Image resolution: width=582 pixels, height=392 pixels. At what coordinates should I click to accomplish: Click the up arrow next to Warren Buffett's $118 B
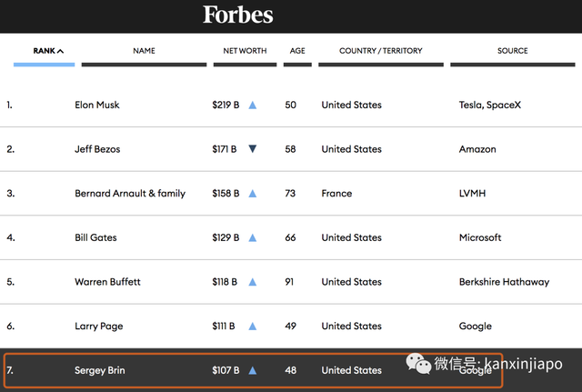[x=253, y=282]
